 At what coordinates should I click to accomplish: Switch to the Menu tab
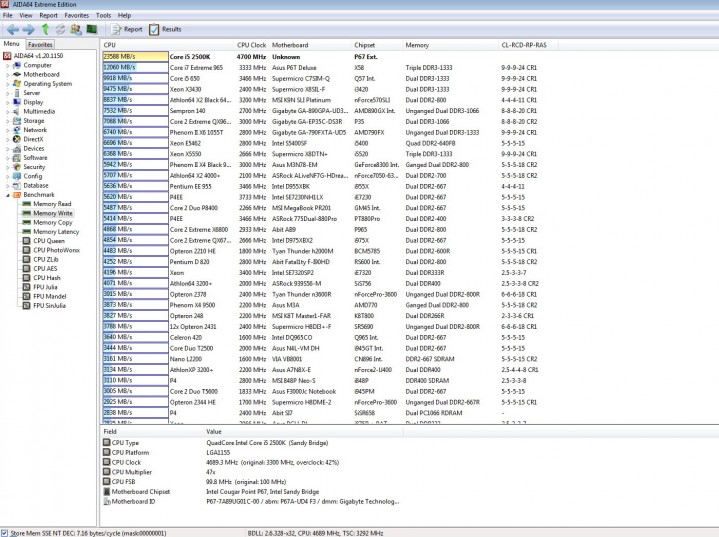(11, 44)
